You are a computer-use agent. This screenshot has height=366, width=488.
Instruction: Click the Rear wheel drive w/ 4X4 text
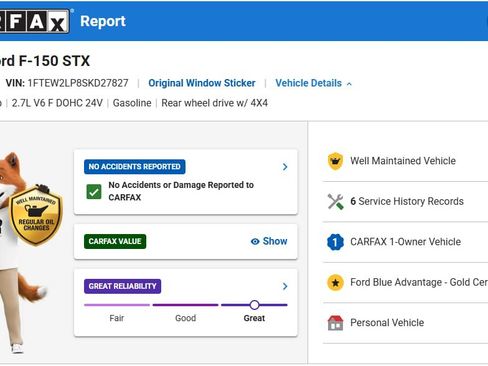214,103
